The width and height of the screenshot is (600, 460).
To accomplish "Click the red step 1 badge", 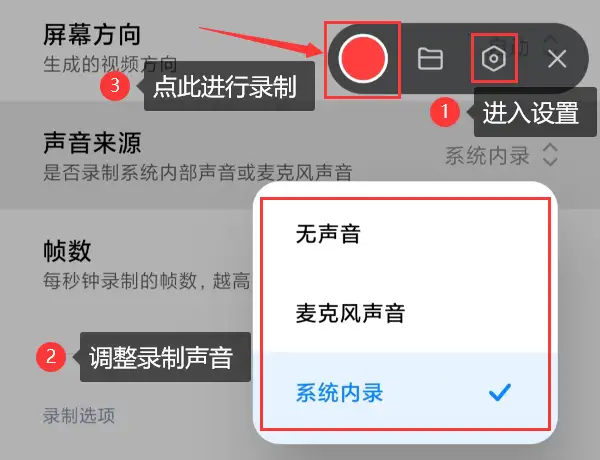I will (445, 111).
